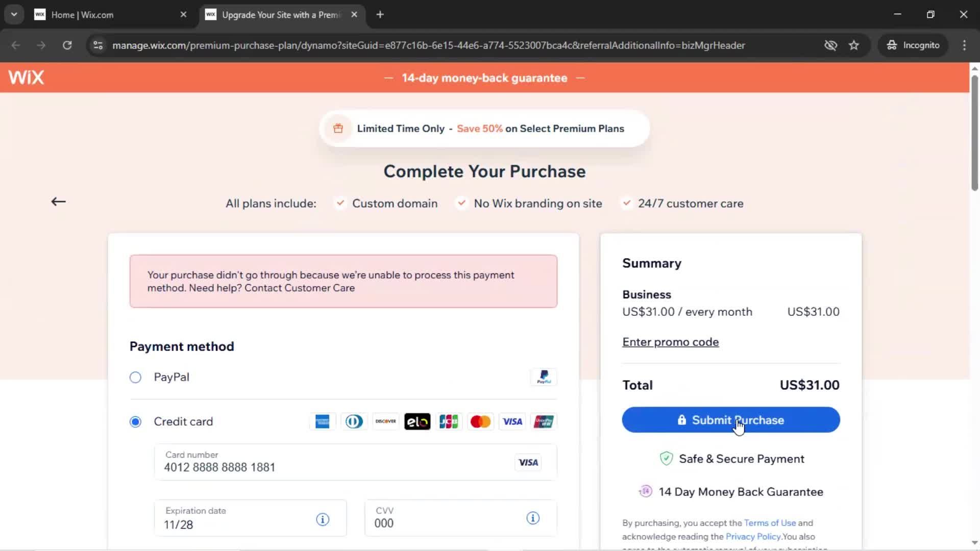Open the Enter promo code link

coord(670,342)
